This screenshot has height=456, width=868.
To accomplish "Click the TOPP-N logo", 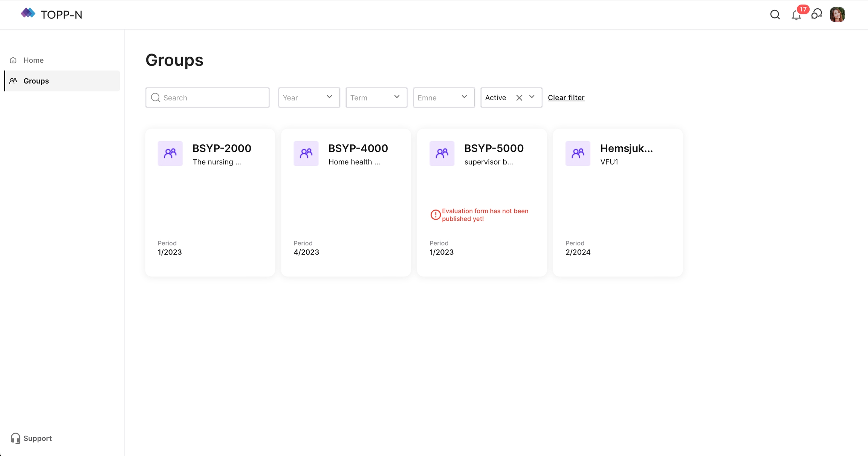I will (52, 14).
